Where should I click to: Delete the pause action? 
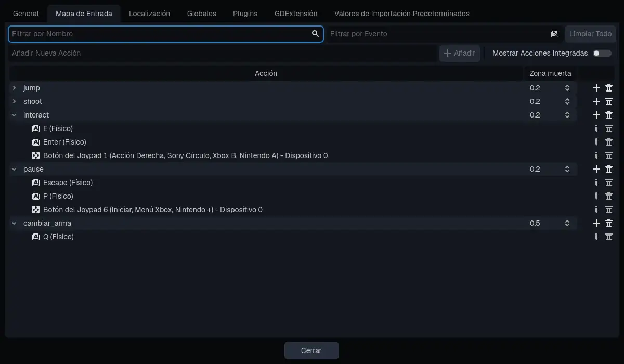pyautogui.click(x=609, y=169)
